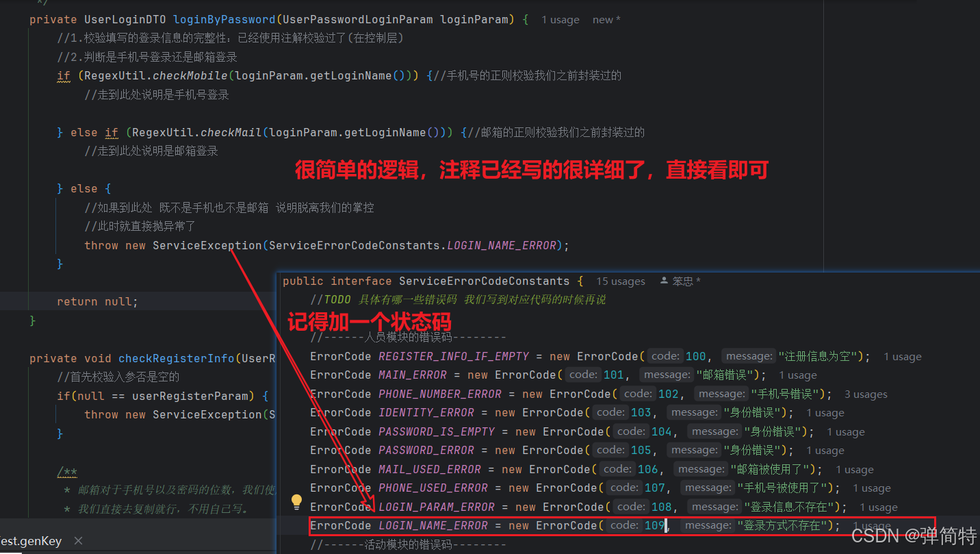The height and width of the screenshot is (554, 980).
Task: Open the '1 usage' hint on the LOGIN_PARAM_ERROR line
Action: 879,507
